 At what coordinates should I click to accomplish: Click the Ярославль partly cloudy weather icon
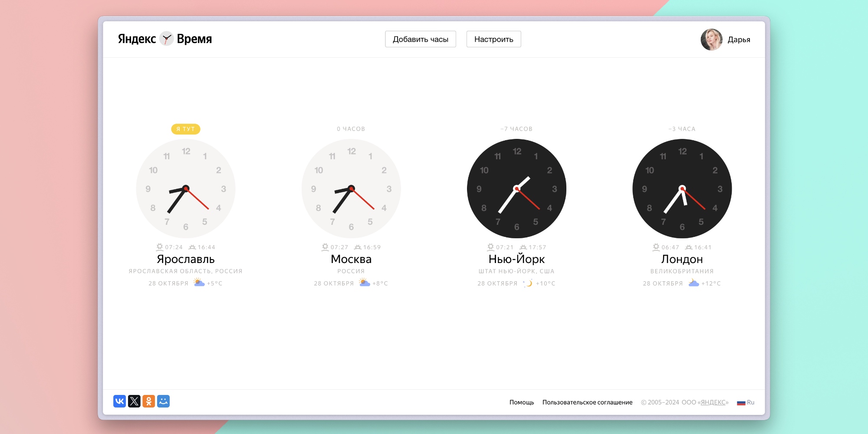199,283
